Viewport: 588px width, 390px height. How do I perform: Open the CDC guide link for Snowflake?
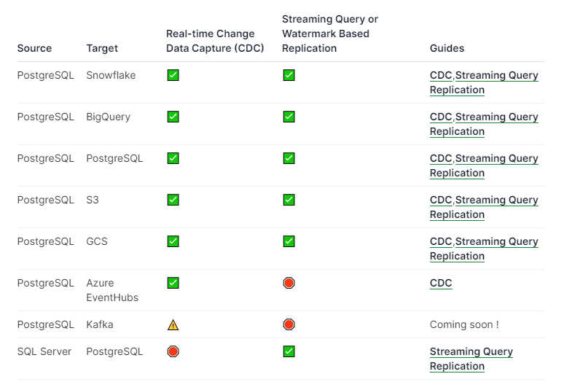tap(441, 75)
